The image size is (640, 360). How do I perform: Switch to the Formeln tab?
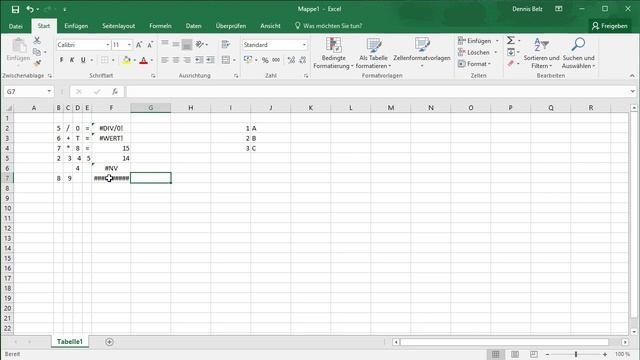pyautogui.click(x=160, y=26)
